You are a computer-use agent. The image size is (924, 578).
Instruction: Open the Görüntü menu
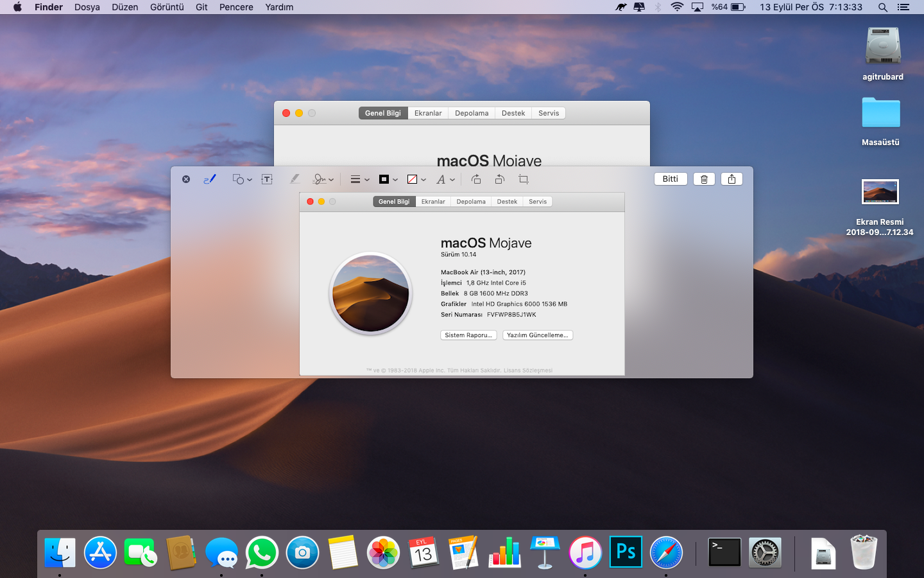pyautogui.click(x=167, y=7)
